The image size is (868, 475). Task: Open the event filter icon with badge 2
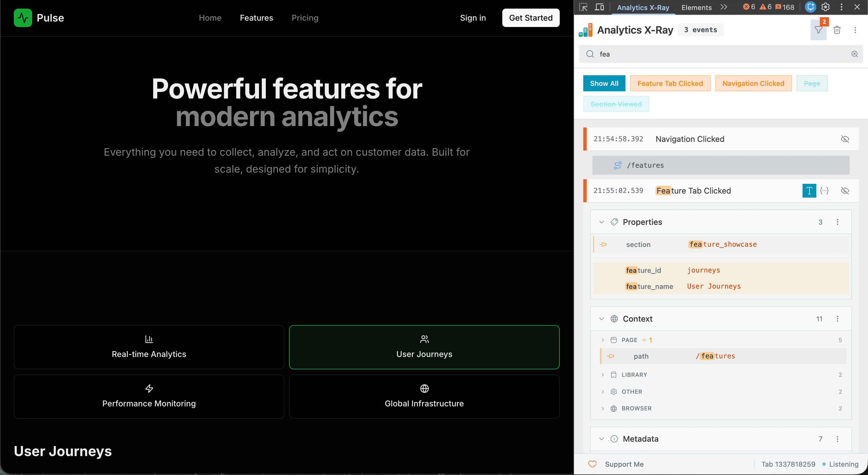pyautogui.click(x=818, y=30)
